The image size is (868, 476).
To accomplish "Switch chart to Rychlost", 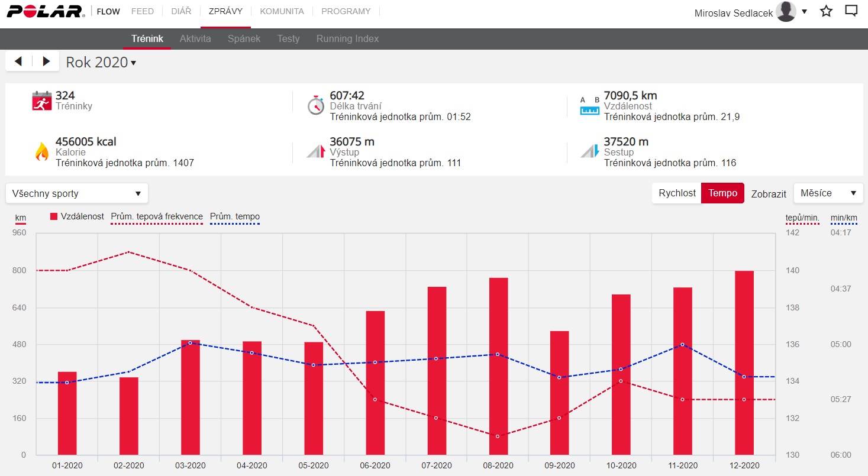I will click(677, 193).
